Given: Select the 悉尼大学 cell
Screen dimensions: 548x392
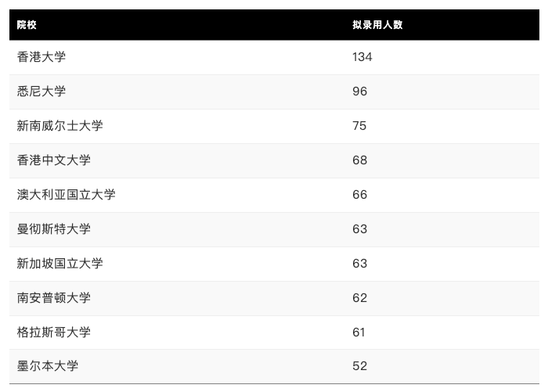Looking at the screenshot, I should coord(41,92).
